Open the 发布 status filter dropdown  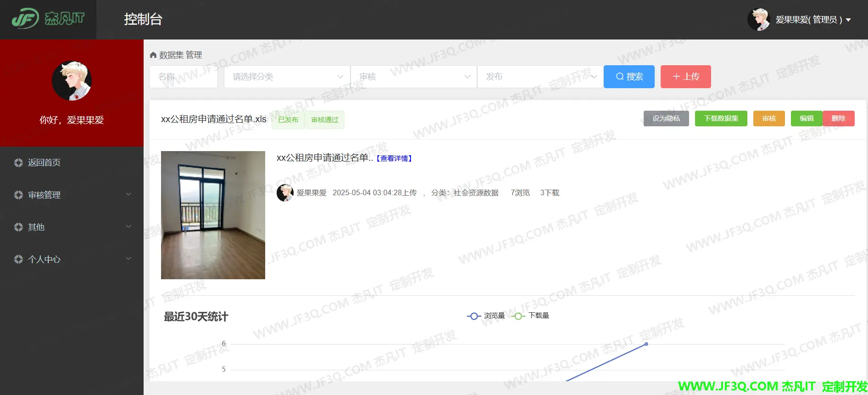(540, 77)
